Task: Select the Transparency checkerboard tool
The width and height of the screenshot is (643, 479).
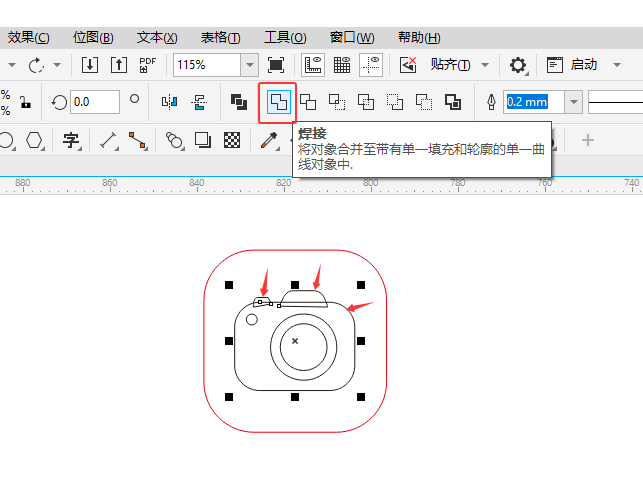Action: point(232,140)
